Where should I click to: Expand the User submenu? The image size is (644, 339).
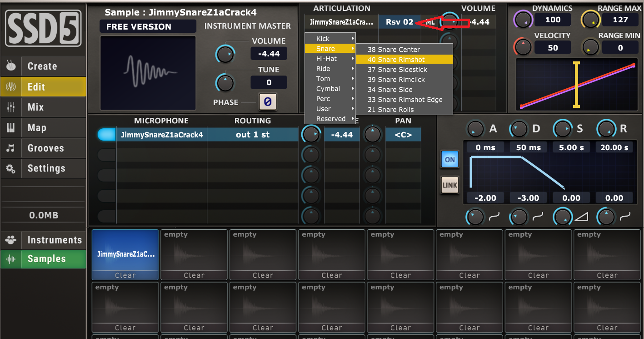(330, 109)
